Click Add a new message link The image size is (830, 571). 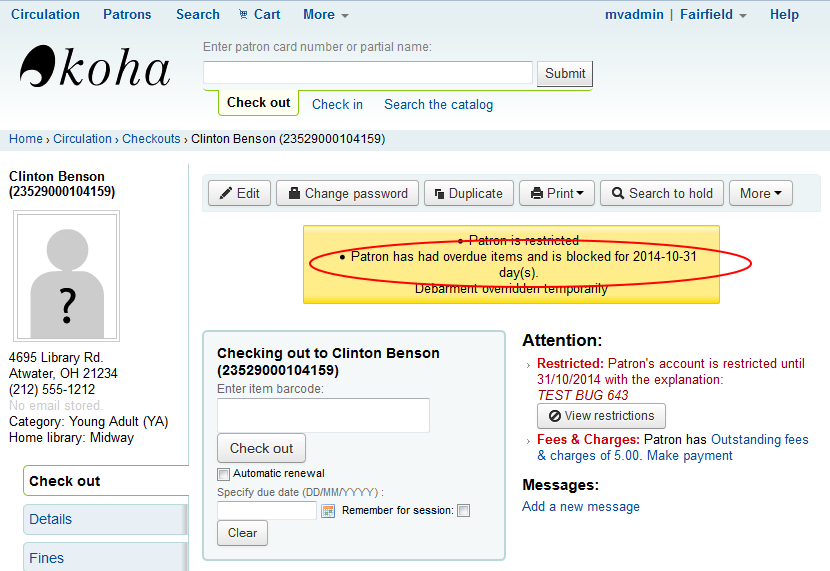point(581,506)
